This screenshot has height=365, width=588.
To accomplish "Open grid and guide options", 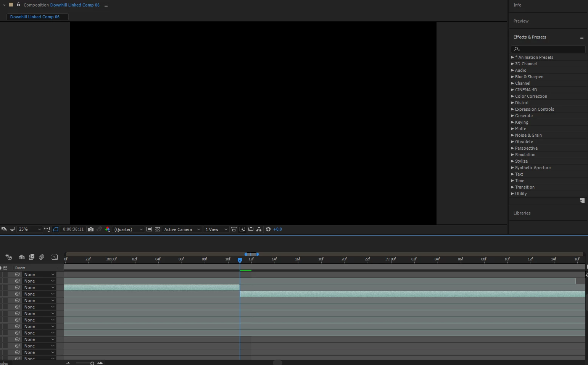I will point(47,229).
